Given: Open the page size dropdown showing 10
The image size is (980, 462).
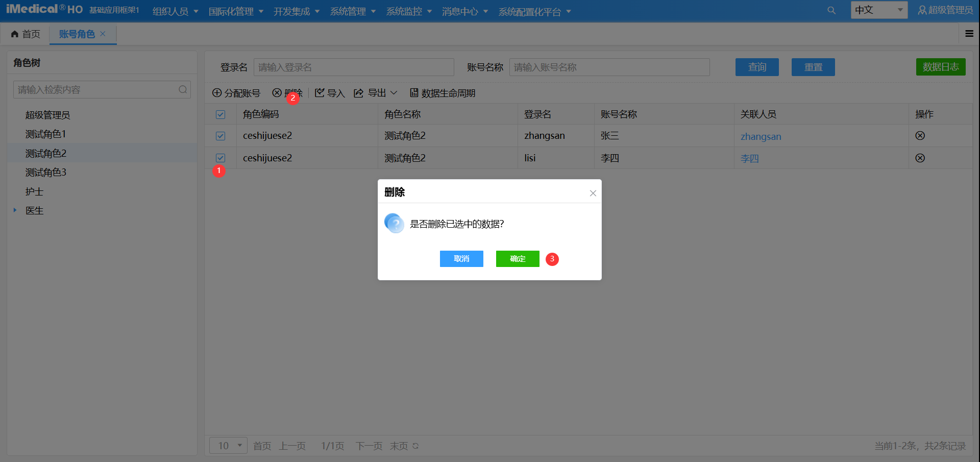Looking at the screenshot, I should [x=228, y=446].
